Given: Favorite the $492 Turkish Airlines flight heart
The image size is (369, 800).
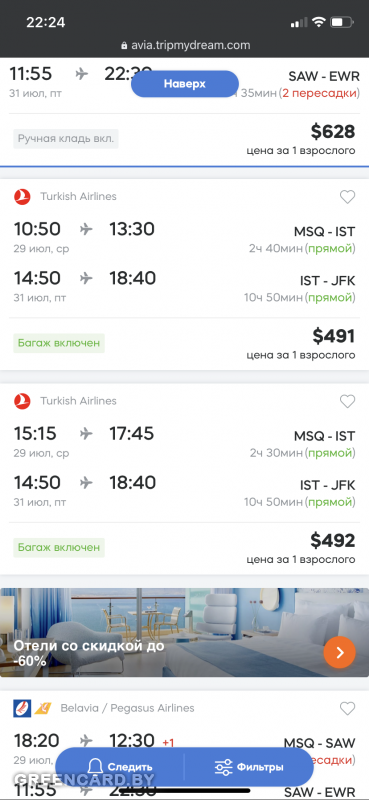Looking at the screenshot, I should pos(347,401).
